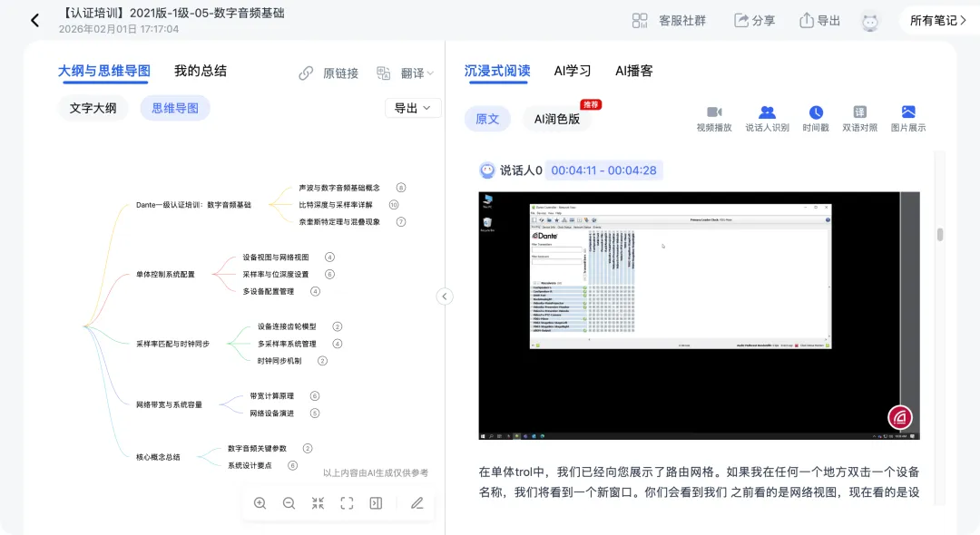
Task: Go back with the top-left arrow
Action: coord(34,20)
